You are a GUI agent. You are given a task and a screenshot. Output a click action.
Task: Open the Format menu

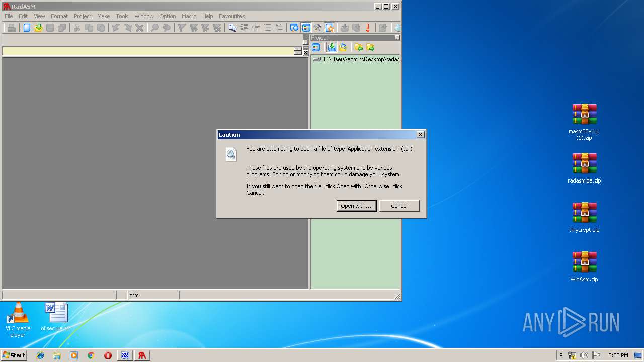[59, 16]
